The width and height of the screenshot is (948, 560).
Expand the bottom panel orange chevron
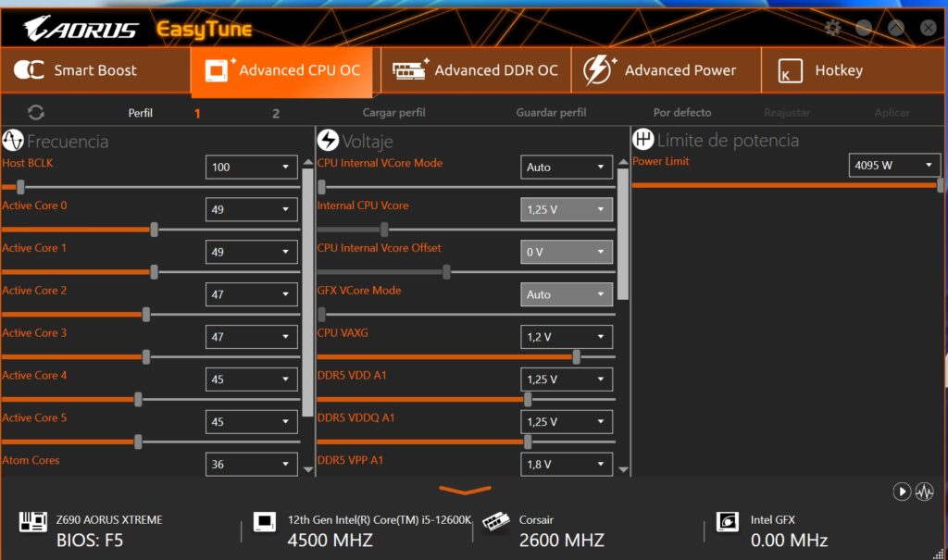tap(465, 490)
